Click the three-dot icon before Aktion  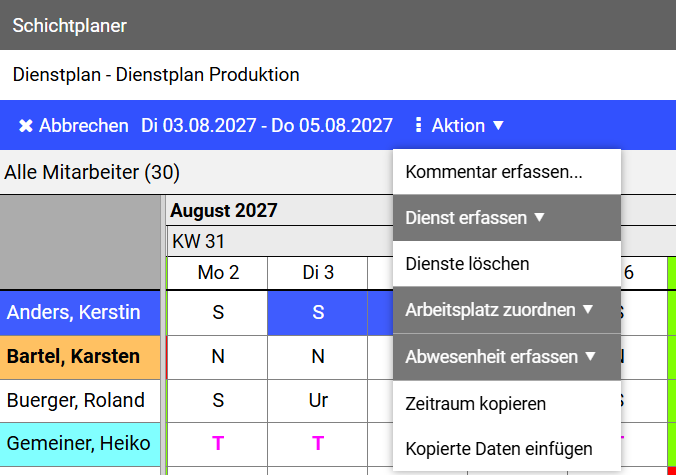(418, 125)
